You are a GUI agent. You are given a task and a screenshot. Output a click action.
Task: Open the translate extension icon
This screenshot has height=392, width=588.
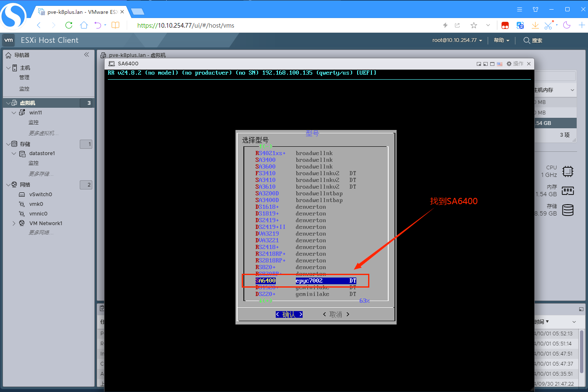tap(520, 25)
